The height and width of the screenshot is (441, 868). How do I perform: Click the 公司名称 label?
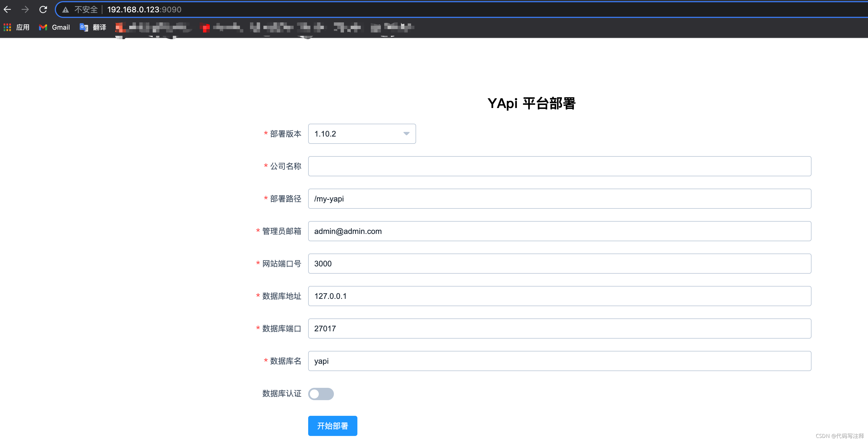(286, 166)
